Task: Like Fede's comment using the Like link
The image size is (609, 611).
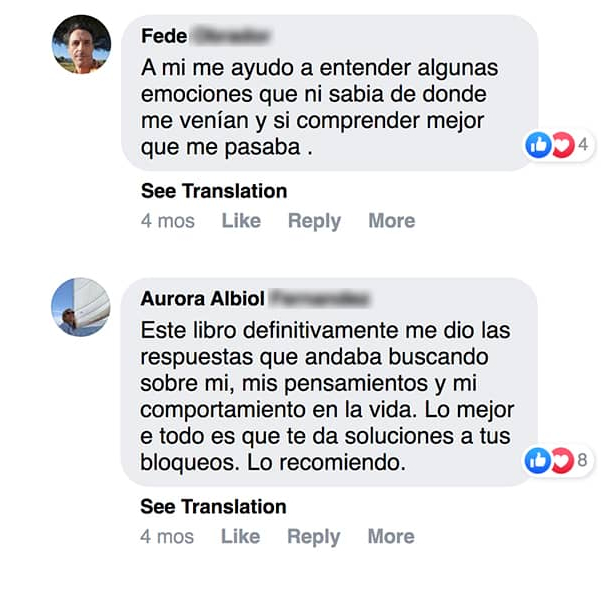Action: tap(241, 221)
